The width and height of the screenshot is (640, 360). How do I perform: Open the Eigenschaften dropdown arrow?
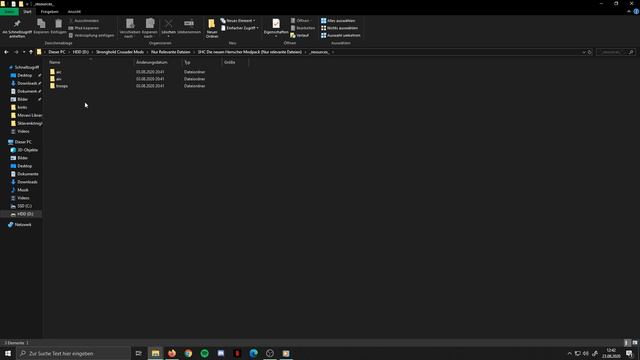click(x=276, y=37)
